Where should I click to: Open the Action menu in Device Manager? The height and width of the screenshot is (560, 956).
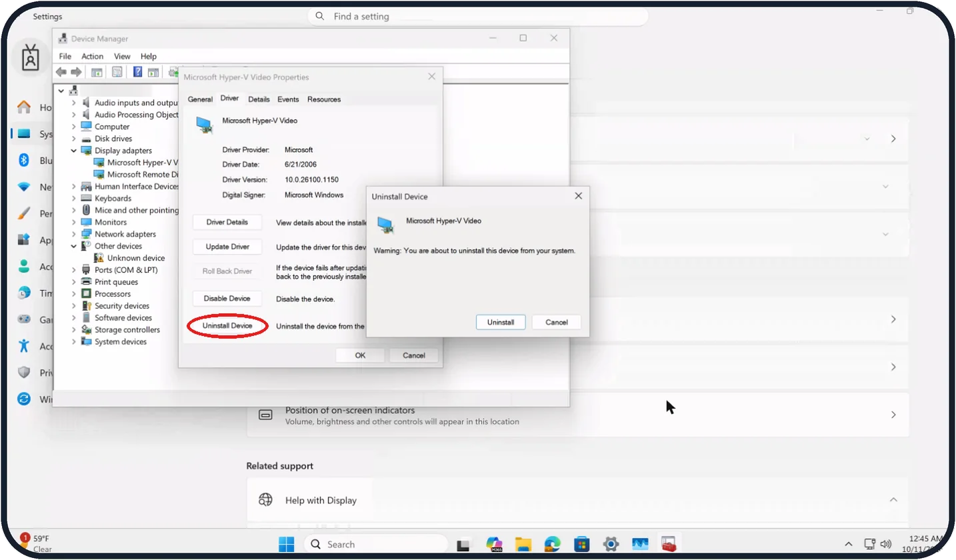92,57
